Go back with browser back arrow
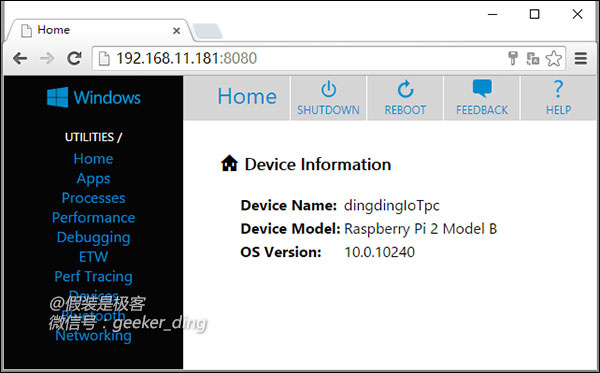The height and width of the screenshot is (373, 600). 20,59
